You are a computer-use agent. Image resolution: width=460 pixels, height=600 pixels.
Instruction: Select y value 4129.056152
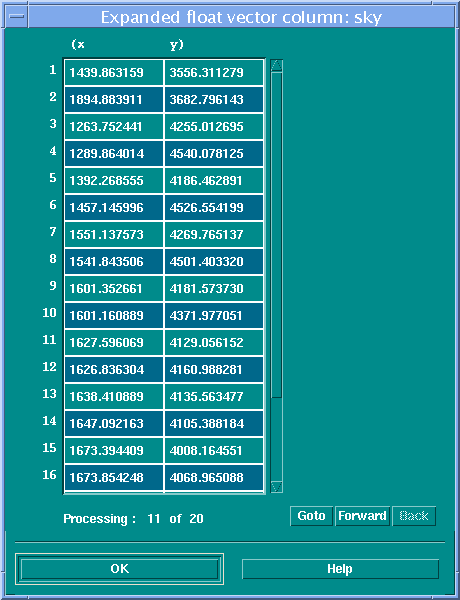click(x=214, y=342)
